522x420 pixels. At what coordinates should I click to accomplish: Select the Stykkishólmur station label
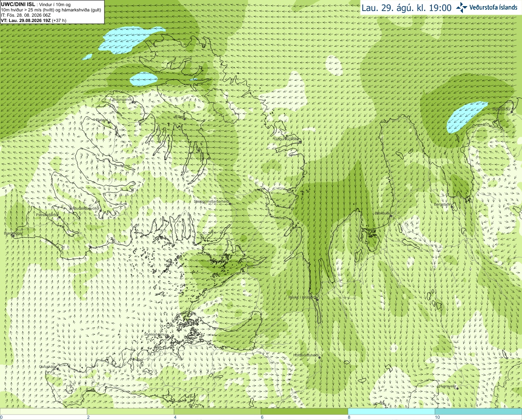(x=156, y=334)
